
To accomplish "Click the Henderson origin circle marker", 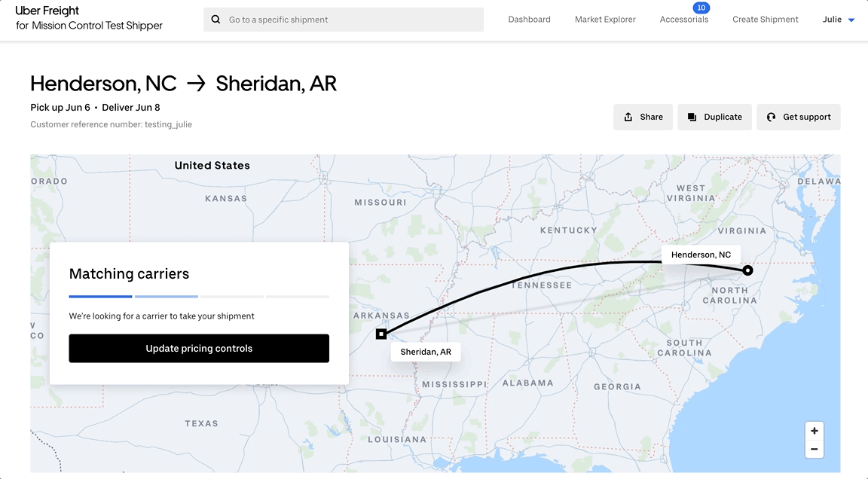I will coord(747,270).
